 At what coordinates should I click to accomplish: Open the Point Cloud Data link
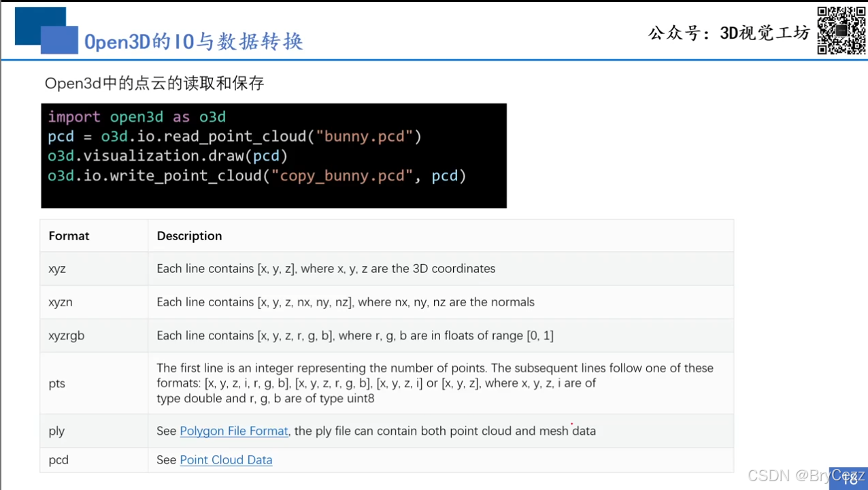(x=225, y=459)
